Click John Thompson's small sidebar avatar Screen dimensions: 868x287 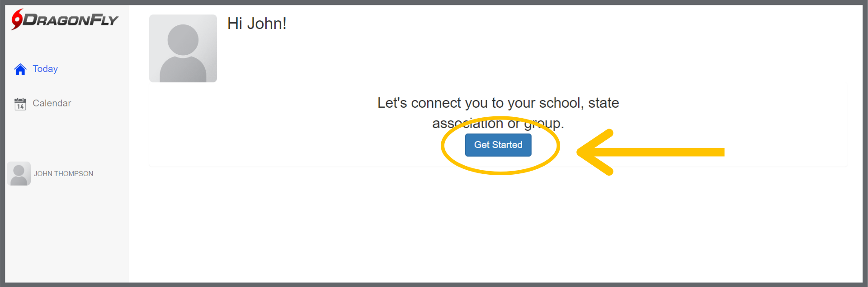tap(19, 174)
